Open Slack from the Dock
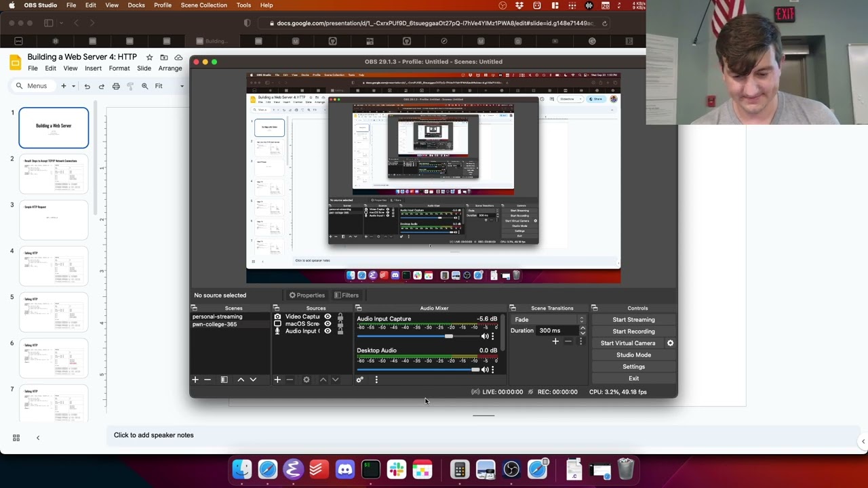This screenshot has width=868, height=488. click(397, 469)
